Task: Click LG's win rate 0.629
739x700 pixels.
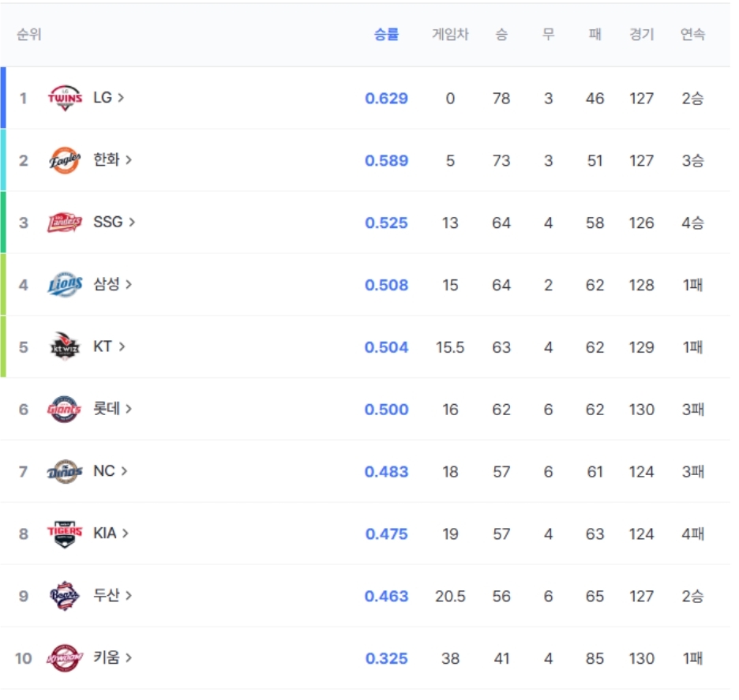Action: click(386, 99)
